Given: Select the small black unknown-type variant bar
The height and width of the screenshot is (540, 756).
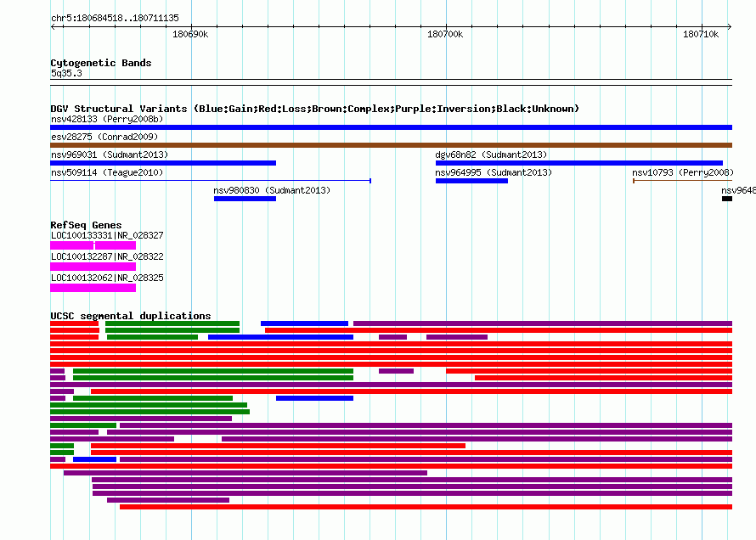Looking at the screenshot, I should (727, 199).
